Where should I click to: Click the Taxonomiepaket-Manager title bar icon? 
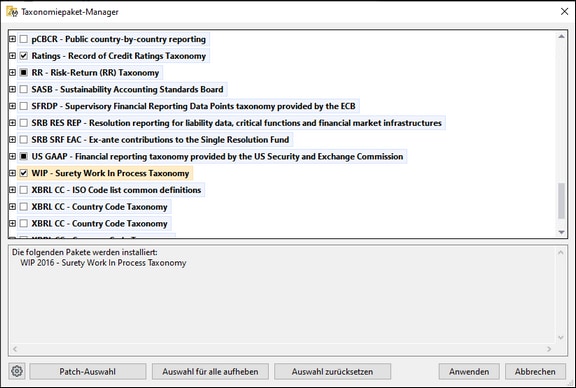point(11,11)
